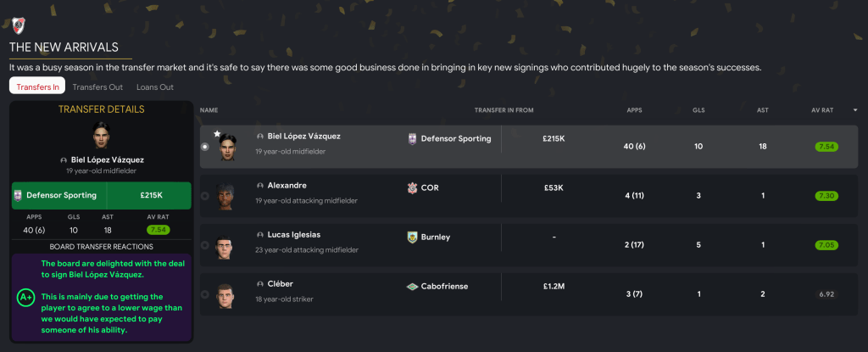This screenshot has height=352, width=868.
Task: Open the Loans Out tab
Action: click(x=155, y=87)
